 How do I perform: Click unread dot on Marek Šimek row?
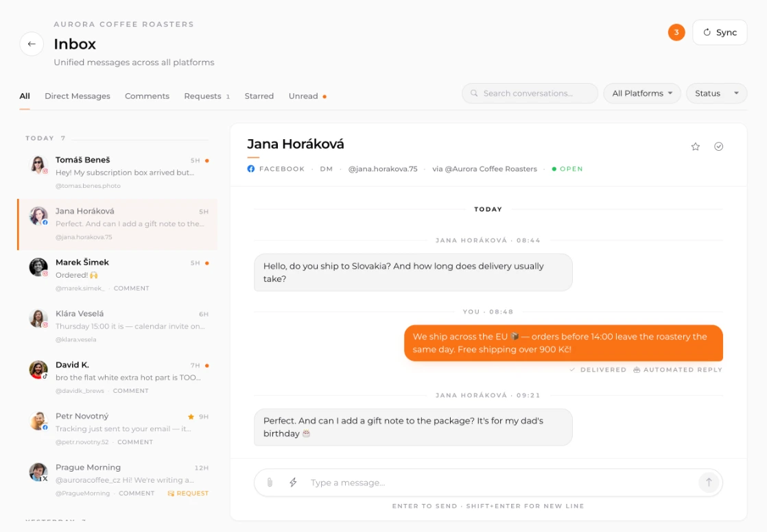(207, 263)
